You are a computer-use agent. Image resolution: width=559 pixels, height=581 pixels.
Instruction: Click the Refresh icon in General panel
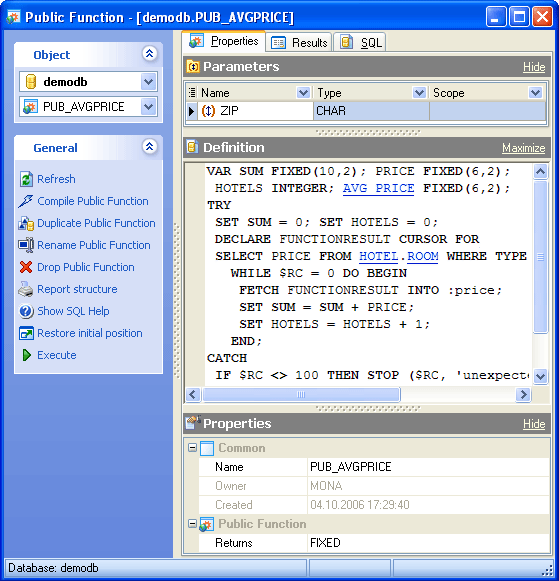(26, 179)
